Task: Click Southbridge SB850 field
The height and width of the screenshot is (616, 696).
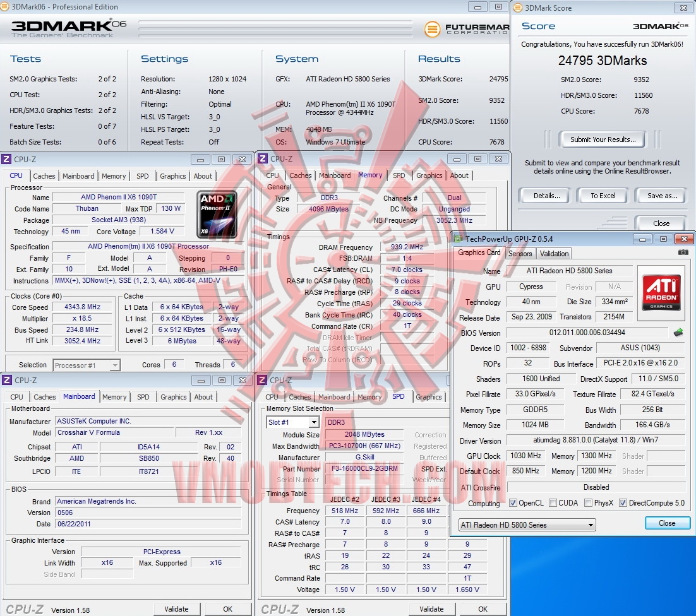Action: [148, 458]
